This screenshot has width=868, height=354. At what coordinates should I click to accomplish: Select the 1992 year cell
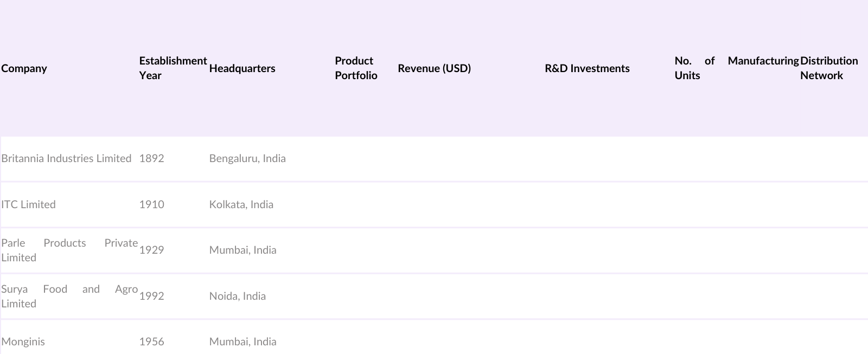pos(151,296)
